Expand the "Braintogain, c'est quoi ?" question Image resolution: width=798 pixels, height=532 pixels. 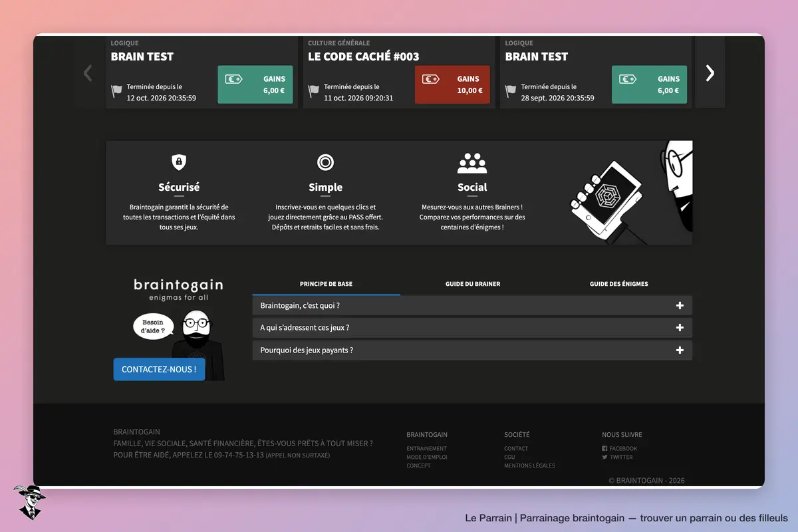[x=472, y=306]
